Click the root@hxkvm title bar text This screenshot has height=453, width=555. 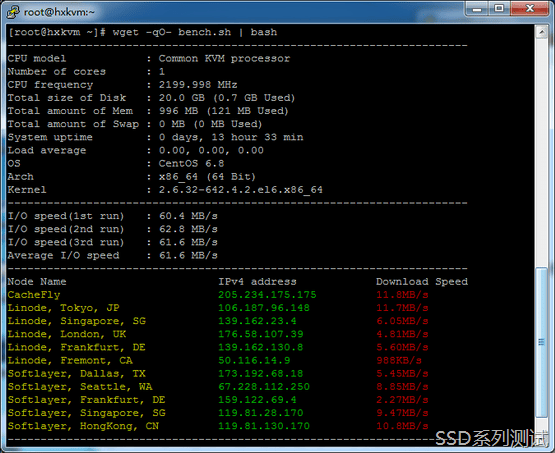pos(59,12)
